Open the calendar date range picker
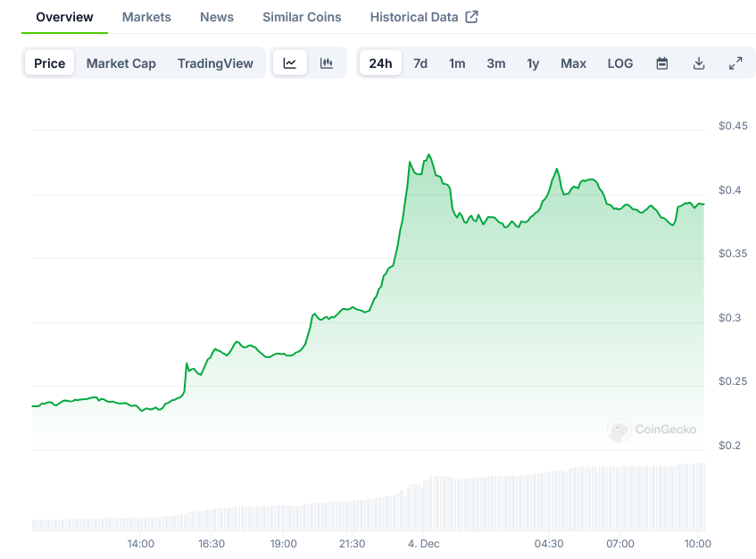This screenshot has width=756, height=559. 662,63
